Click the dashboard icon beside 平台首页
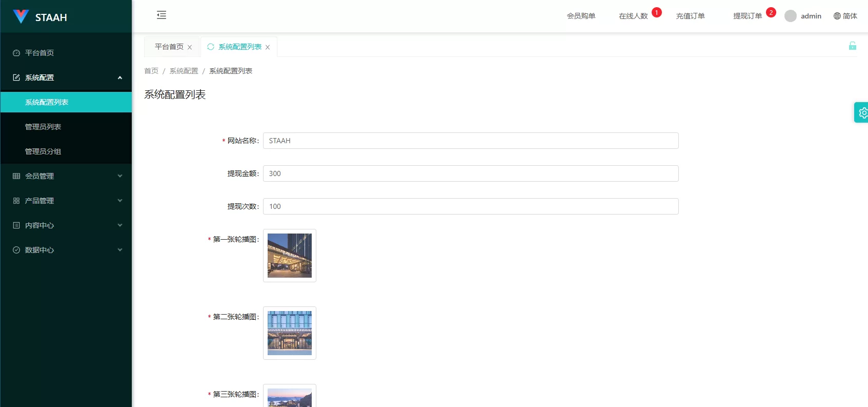The image size is (868, 407). point(16,53)
